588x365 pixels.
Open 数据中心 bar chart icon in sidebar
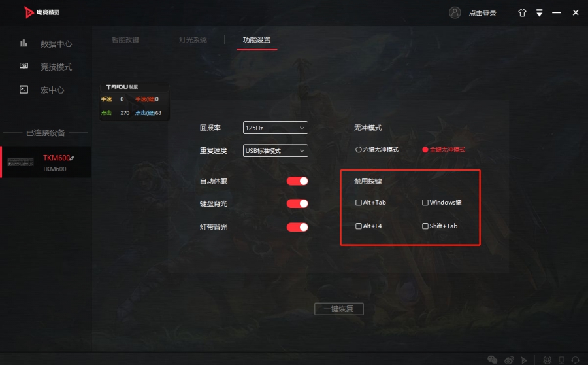24,43
